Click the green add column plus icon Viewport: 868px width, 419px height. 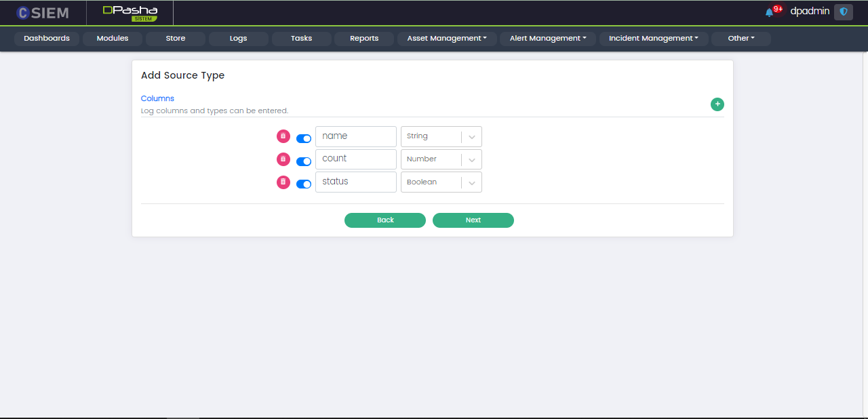click(x=717, y=104)
